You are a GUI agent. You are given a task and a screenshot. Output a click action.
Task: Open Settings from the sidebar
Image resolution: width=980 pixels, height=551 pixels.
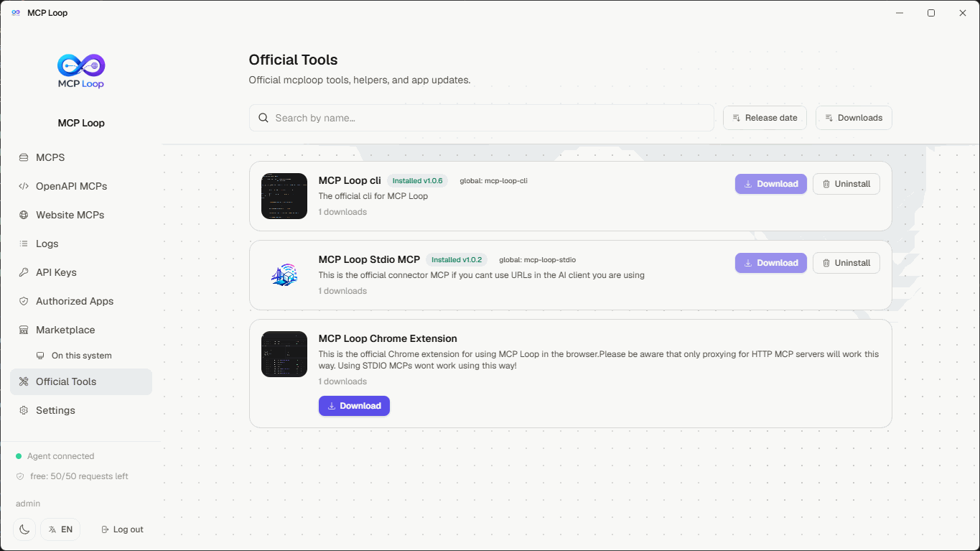pos(81,410)
